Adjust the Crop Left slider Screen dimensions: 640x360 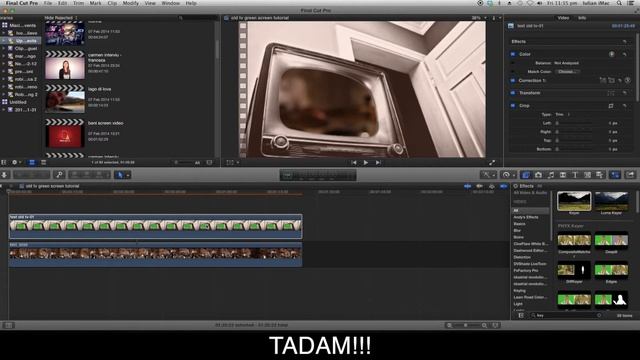click(x=574, y=123)
